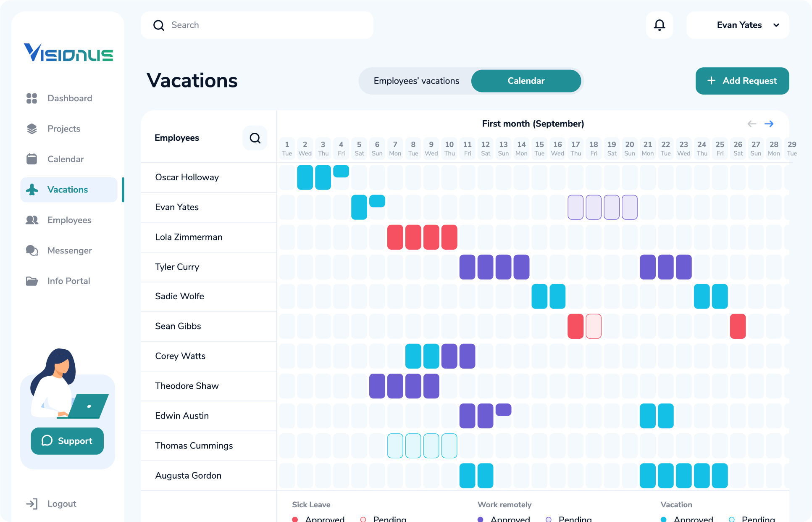This screenshot has width=812, height=522.
Task: Advance to the next month with the arrow
Action: [769, 124]
